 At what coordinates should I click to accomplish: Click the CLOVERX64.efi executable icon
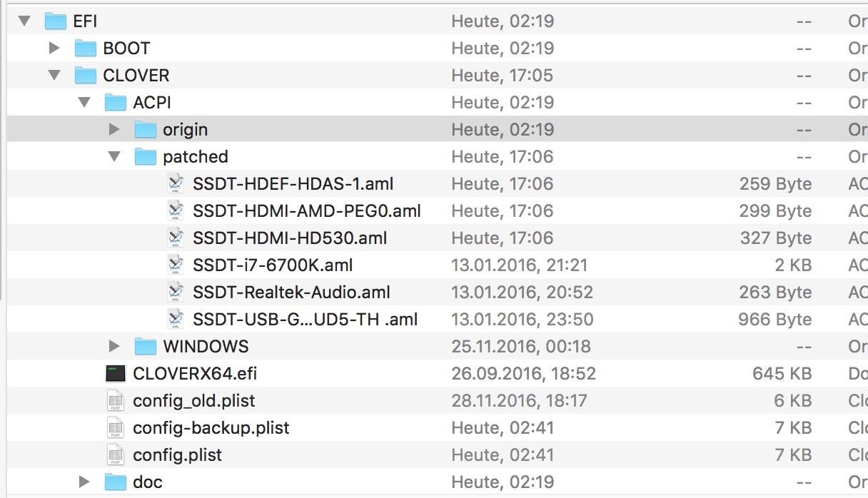[x=116, y=373]
